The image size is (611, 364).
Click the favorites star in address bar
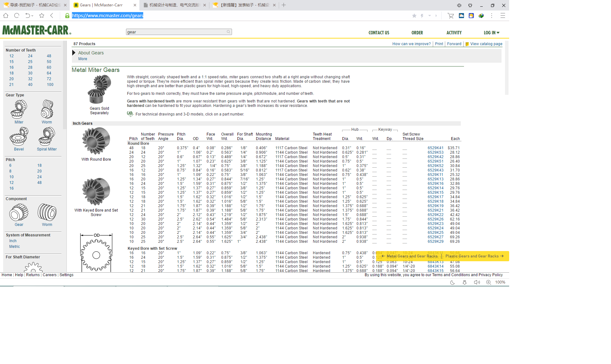414,16
